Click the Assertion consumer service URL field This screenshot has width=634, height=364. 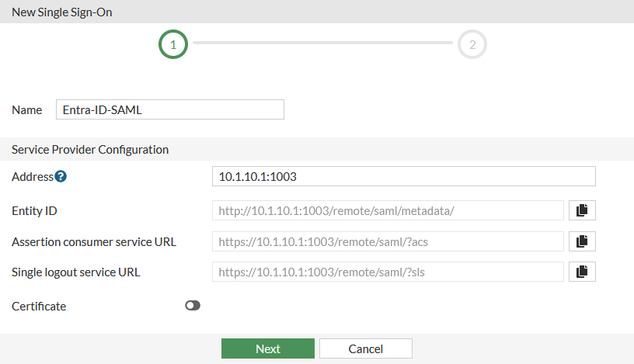point(388,241)
